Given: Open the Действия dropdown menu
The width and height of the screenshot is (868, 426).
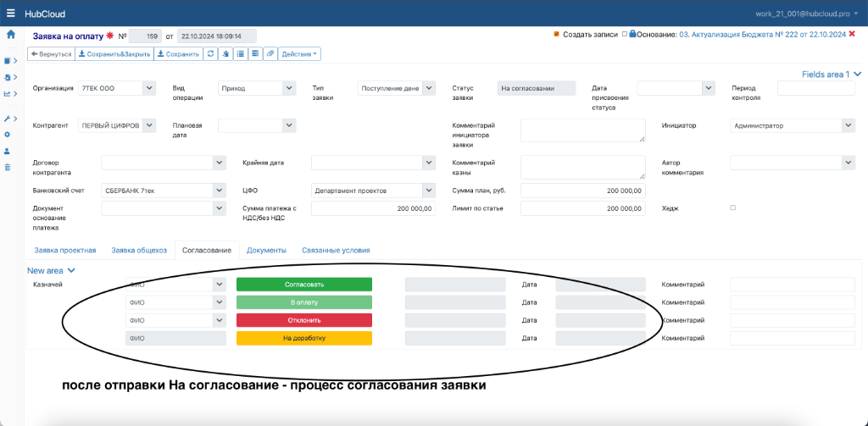Looking at the screenshot, I should point(299,54).
